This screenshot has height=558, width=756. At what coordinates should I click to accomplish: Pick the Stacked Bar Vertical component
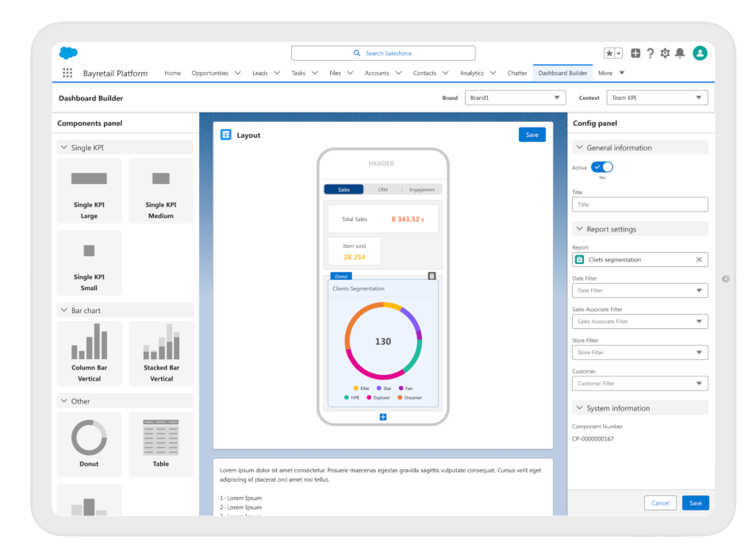point(161,354)
